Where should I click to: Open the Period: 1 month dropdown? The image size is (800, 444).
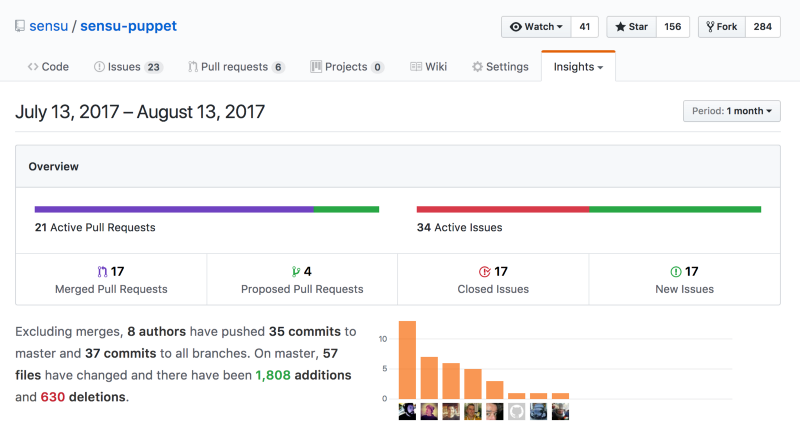[732, 111]
